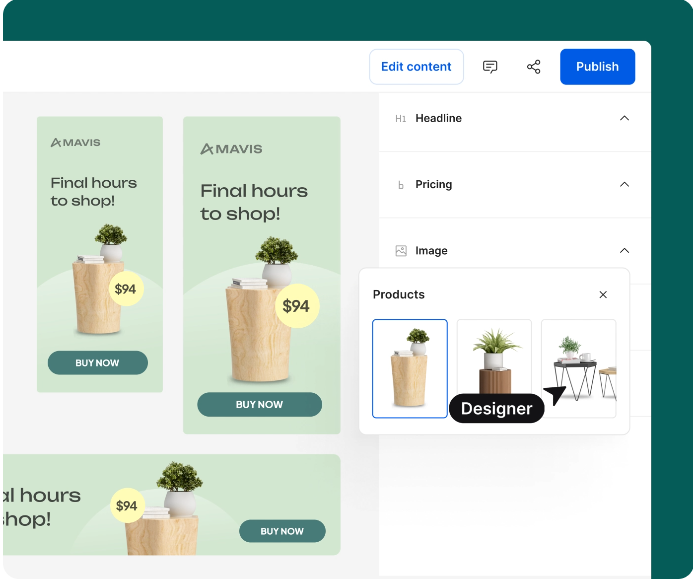The image size is (693, 581).
Task: Click the 'Products' popup title
Action: (399, 294)
